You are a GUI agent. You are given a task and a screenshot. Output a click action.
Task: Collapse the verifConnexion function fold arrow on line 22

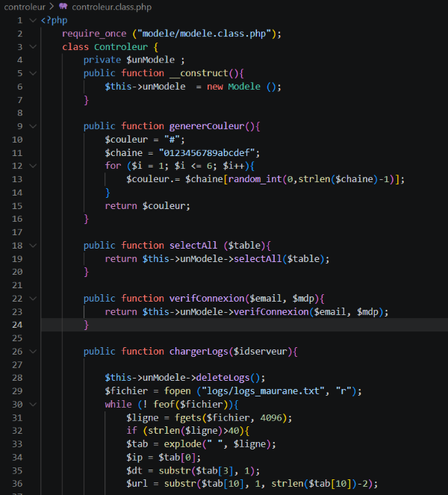click(x=33, y=299)
